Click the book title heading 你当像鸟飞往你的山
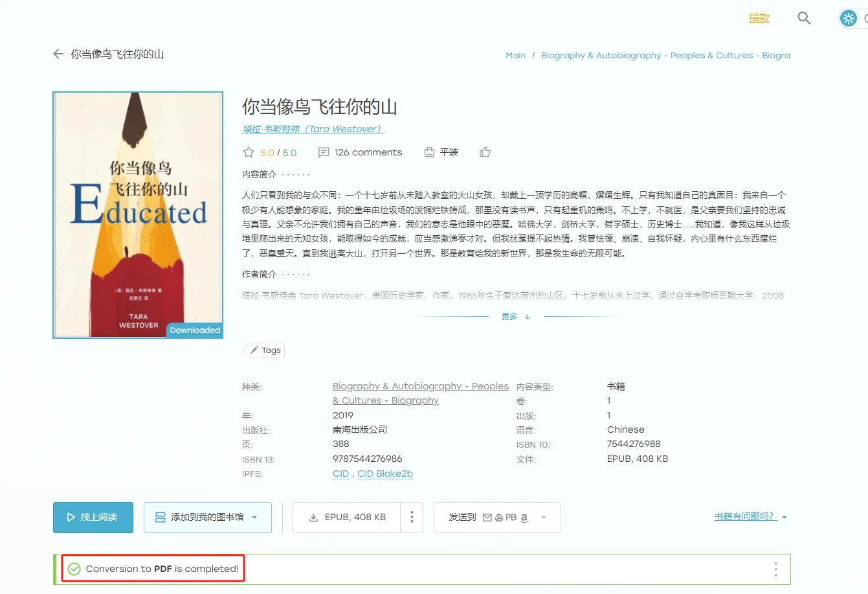868x594 pixels. [320, 107]
